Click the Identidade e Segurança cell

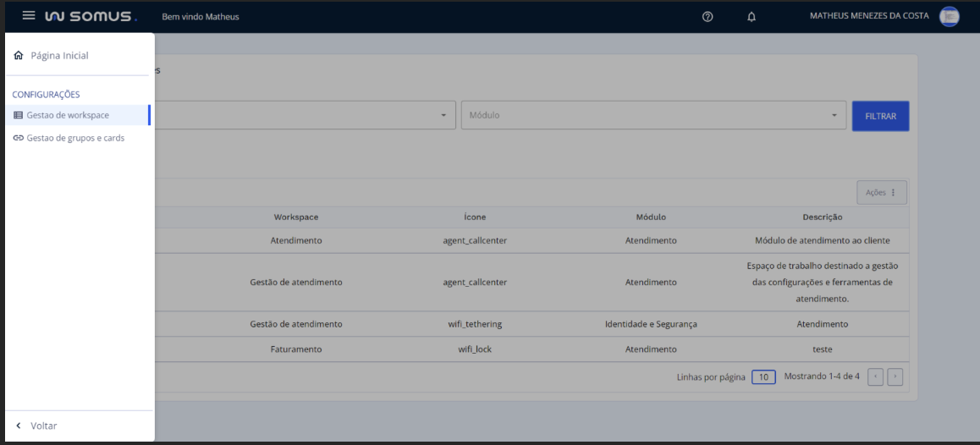[651, 324]
